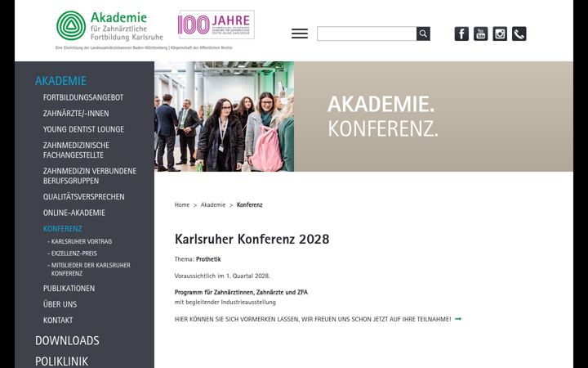Open Fortbildungsangebot in sidebar
The width and height of the screenshot is (588, 368).
click(83, 97)
